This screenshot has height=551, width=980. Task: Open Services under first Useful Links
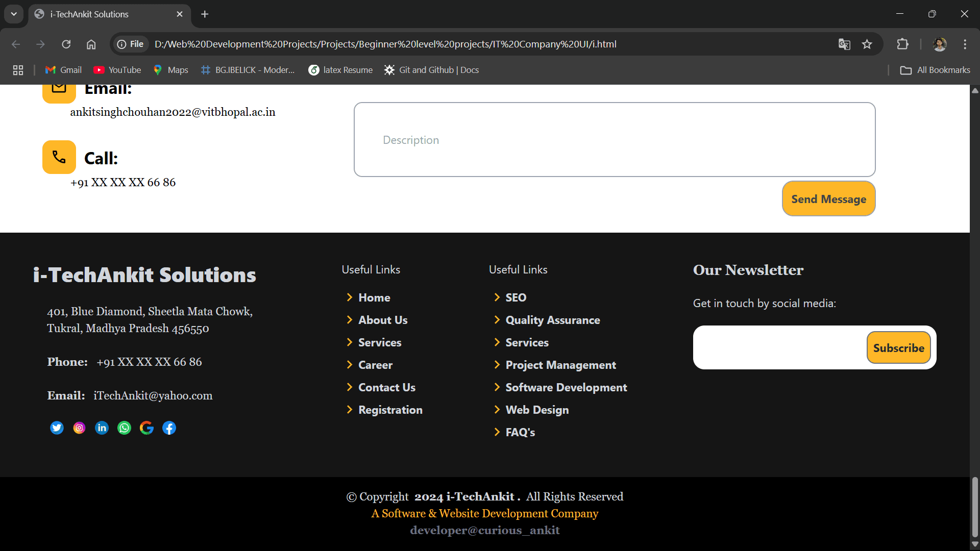click(380, 342)
